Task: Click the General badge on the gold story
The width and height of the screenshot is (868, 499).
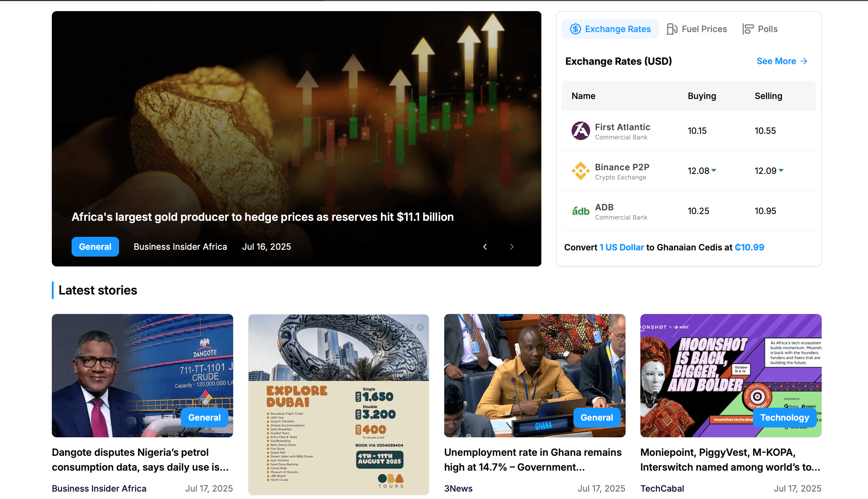Action: (95, 246)
